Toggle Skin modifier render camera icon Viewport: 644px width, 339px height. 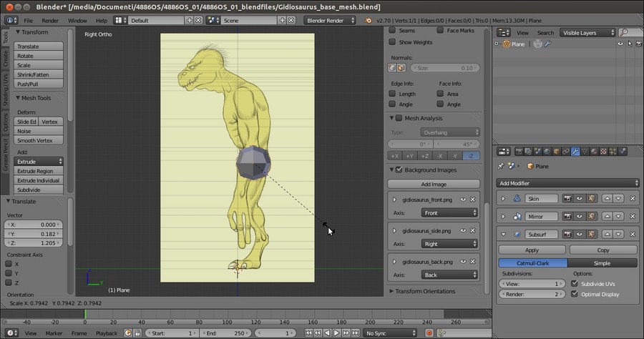(x=567, y=199)
